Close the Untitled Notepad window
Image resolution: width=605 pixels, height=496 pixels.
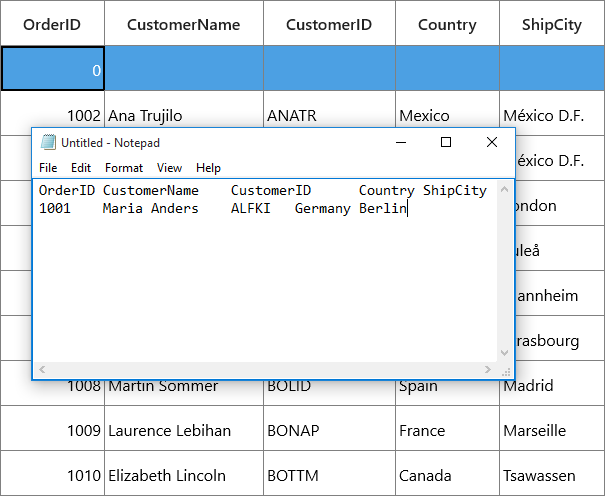492,142
